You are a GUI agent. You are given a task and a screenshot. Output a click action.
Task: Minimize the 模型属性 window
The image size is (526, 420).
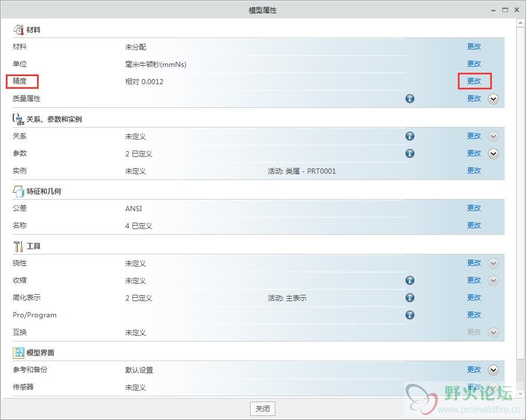pyautogui.click(x=493, y=10)
